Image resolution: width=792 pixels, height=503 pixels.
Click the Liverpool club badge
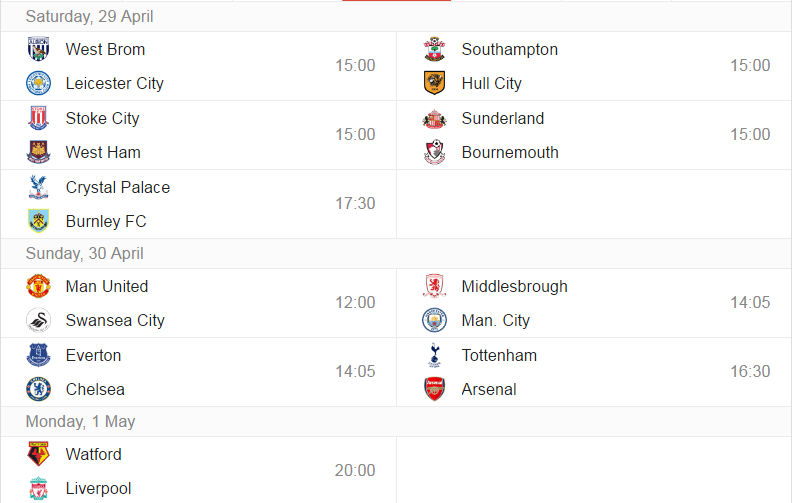(38, 488)
